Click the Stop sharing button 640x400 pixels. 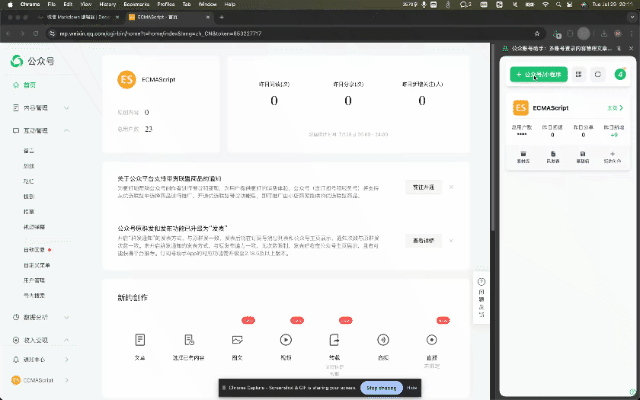(381, 388)
